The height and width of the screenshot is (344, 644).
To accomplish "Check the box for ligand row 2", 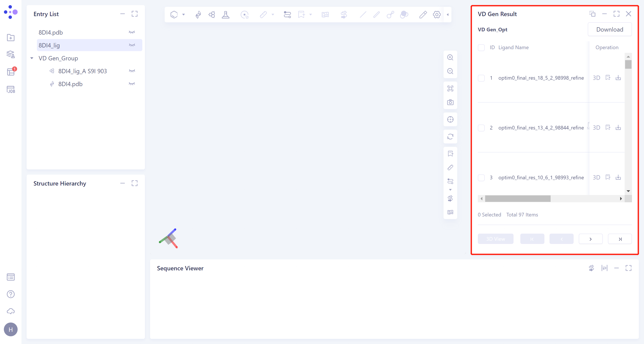I will (481, 128).
